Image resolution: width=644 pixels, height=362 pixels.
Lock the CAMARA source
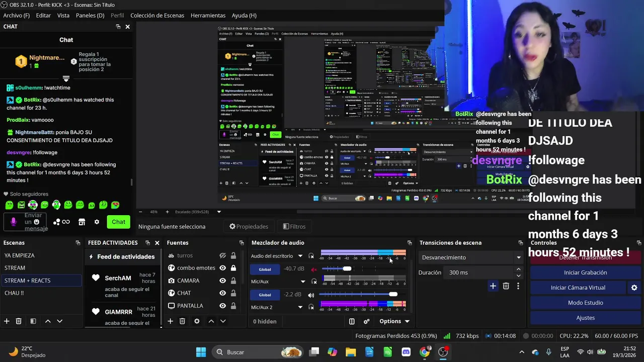[233, 281]
